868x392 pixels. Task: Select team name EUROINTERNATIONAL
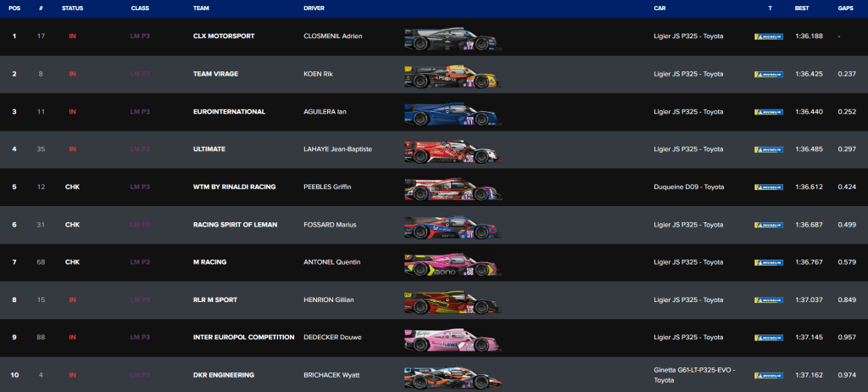click(229, 111)
